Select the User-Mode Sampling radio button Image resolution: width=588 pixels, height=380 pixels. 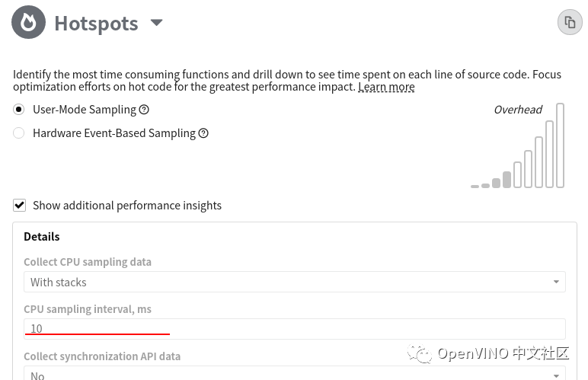click(19, 110)
